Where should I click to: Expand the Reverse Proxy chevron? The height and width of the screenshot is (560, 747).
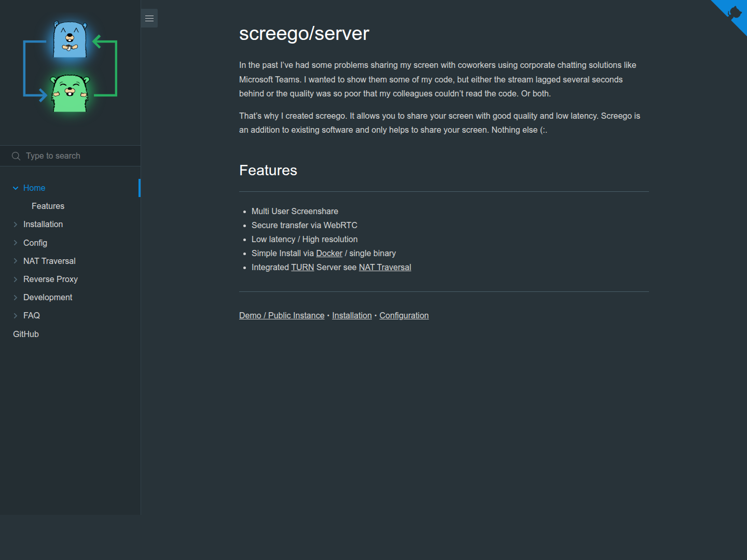click(16, 279)
